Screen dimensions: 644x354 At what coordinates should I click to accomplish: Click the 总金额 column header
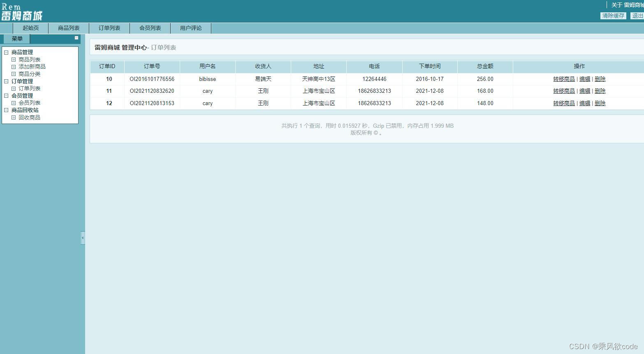[x=485, y=66]
